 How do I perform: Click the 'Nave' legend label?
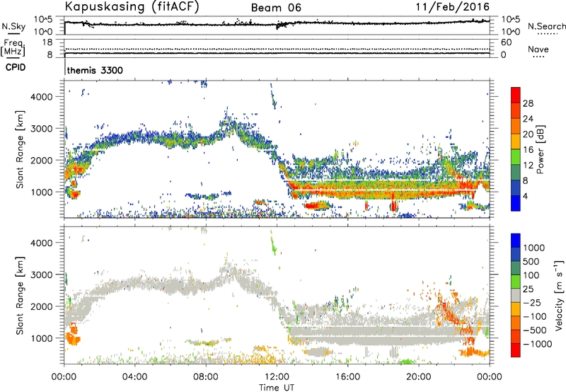tap(538, 50)
